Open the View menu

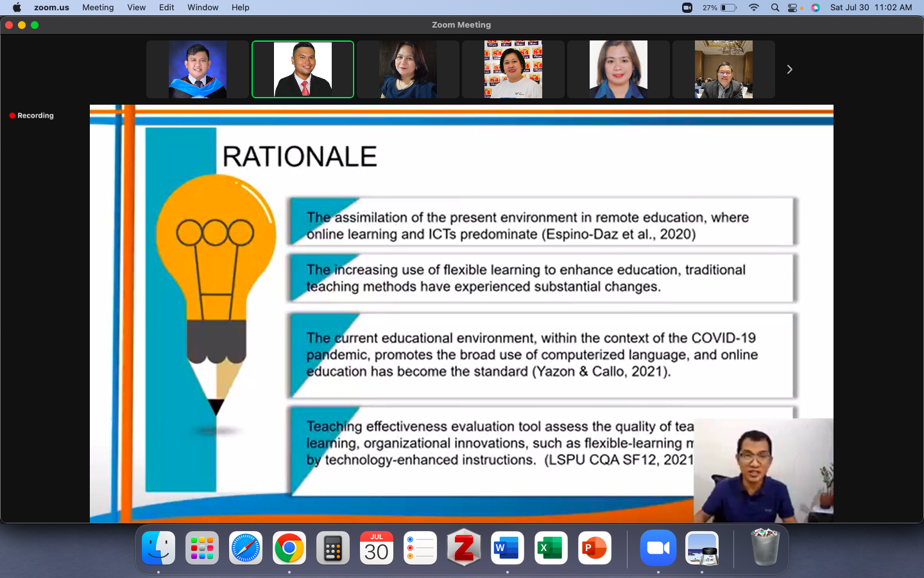coord(136,8)
